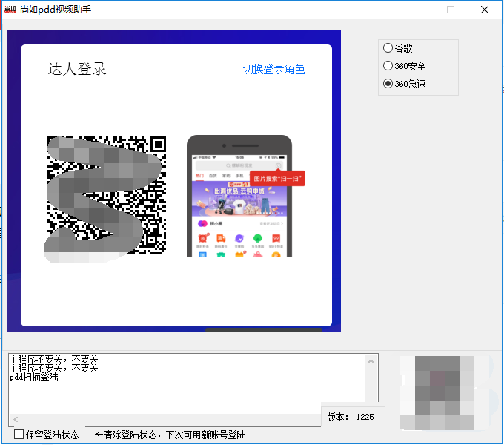Click the 清除登陆状态 hint text
Image resolution: width=504 pixels, height=445 pixels.
[x=170, y=435]
